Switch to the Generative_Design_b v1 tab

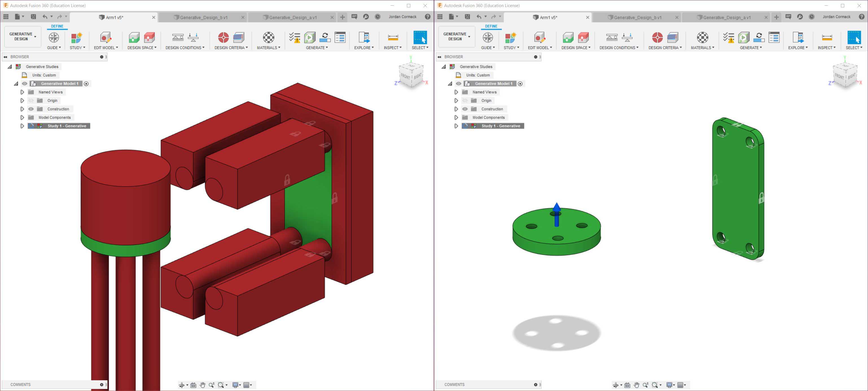click(x=203, y=17)
